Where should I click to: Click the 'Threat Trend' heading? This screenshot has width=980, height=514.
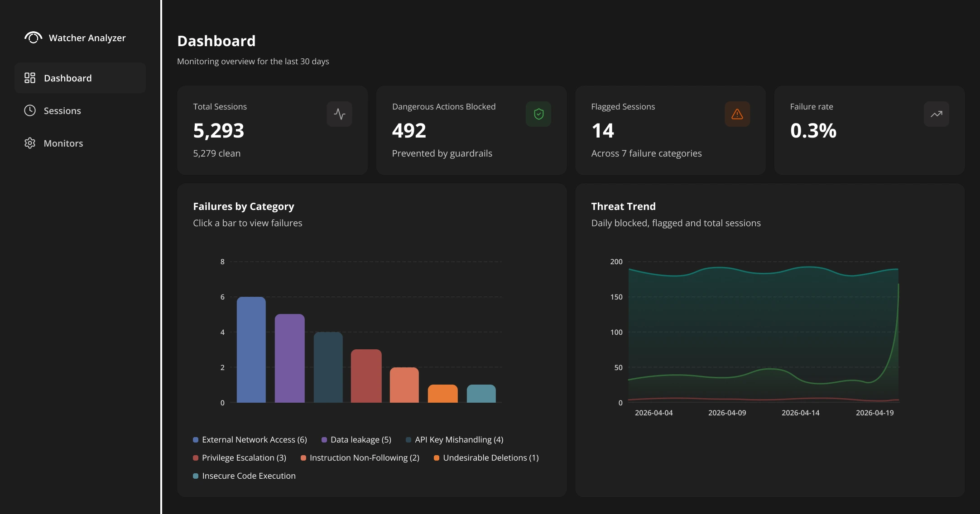[623, 206]
